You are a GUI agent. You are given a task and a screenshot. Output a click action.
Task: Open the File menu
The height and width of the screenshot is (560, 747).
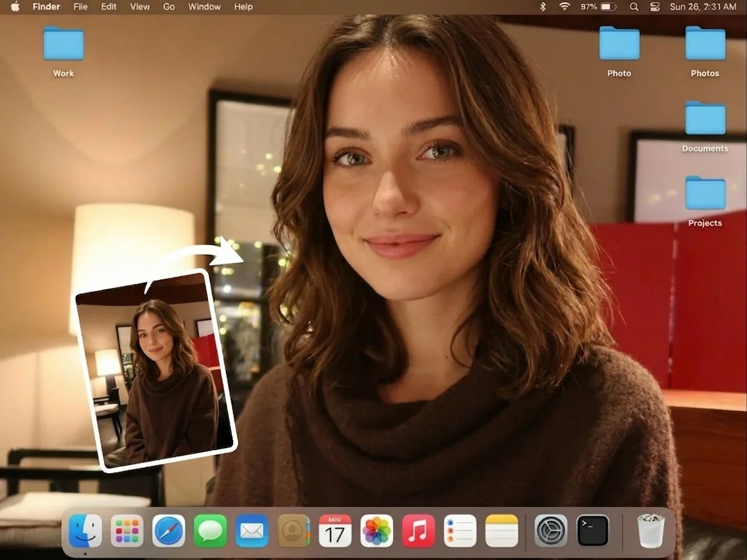81,7
